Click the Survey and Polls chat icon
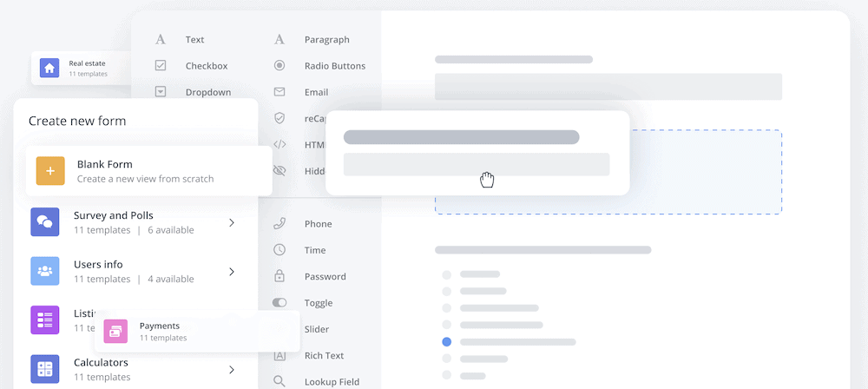 pyautogui.click(x=45, y=221)
